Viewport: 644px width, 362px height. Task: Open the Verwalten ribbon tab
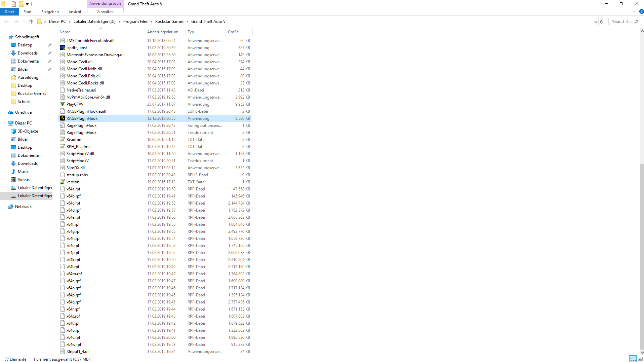point(105,12)
